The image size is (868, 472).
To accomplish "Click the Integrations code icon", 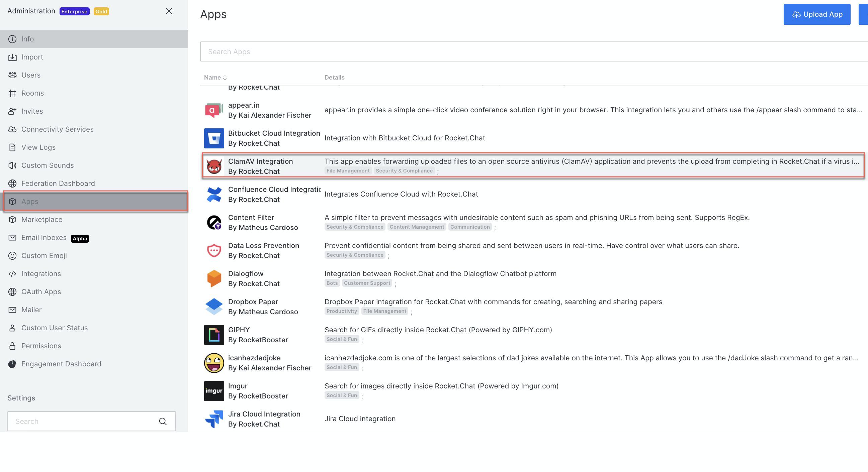I will (x=12, y=274).
